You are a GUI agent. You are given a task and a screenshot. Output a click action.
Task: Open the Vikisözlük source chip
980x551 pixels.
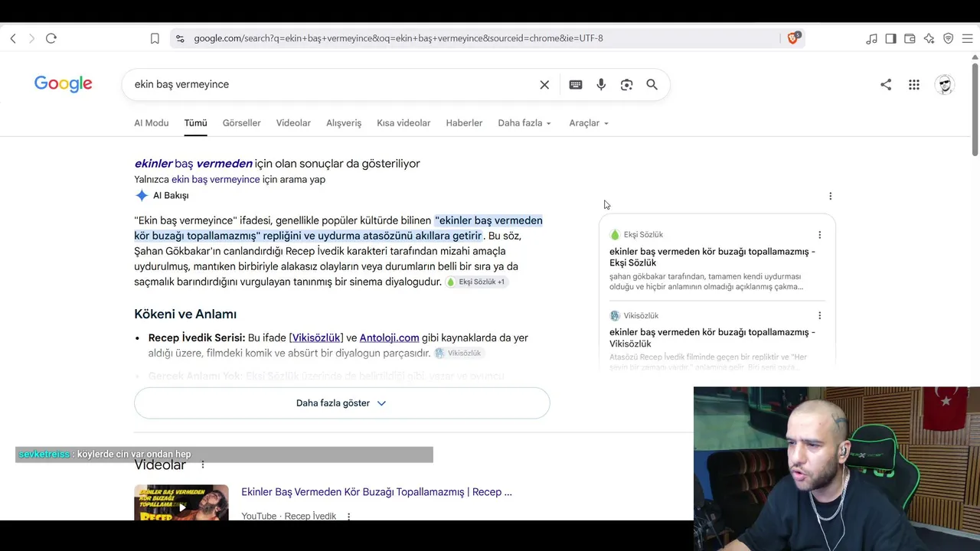pyautogui.click(x=458, y=353)
